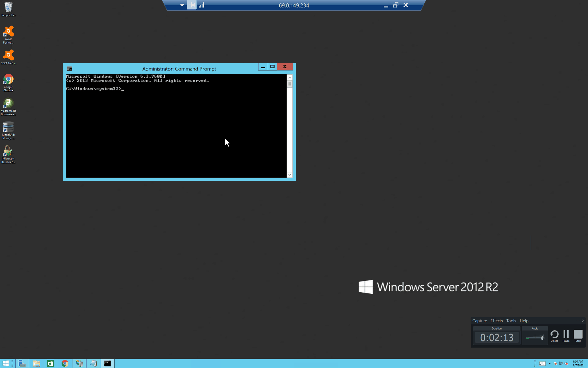The height and width of the screenshot is (368, 588).
Task: Launch Chrome from the taskbar
Action: coord(65,364)
